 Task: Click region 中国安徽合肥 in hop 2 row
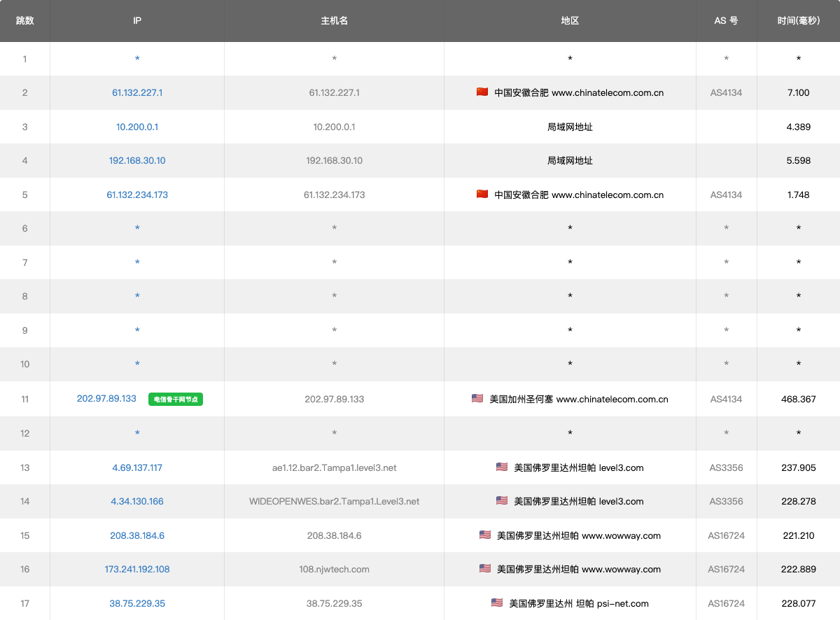click(x=521, y=92)
